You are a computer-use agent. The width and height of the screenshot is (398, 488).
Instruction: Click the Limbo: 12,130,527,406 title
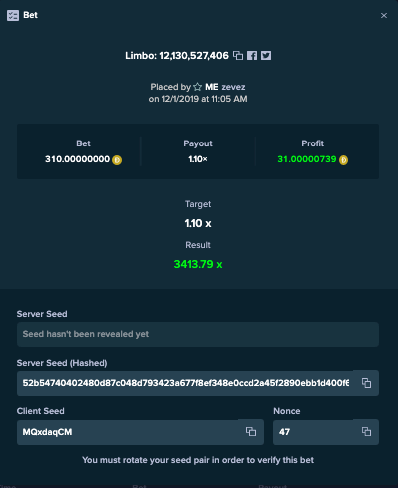177,56
